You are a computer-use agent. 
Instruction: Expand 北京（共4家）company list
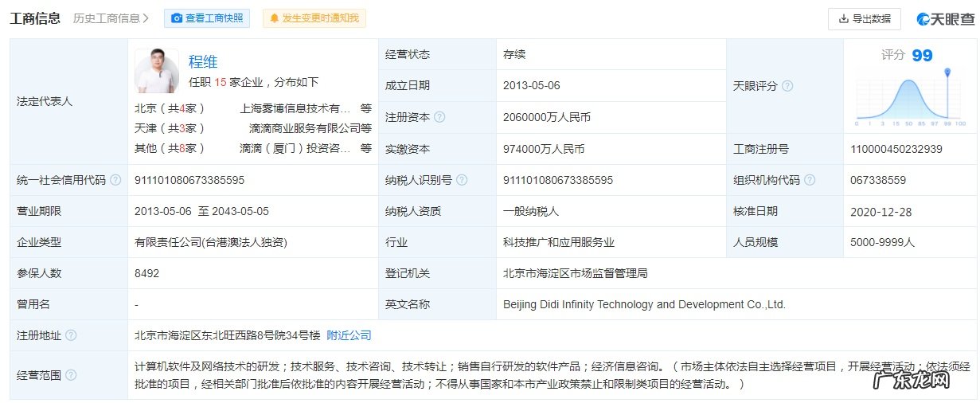pos(170,108)
